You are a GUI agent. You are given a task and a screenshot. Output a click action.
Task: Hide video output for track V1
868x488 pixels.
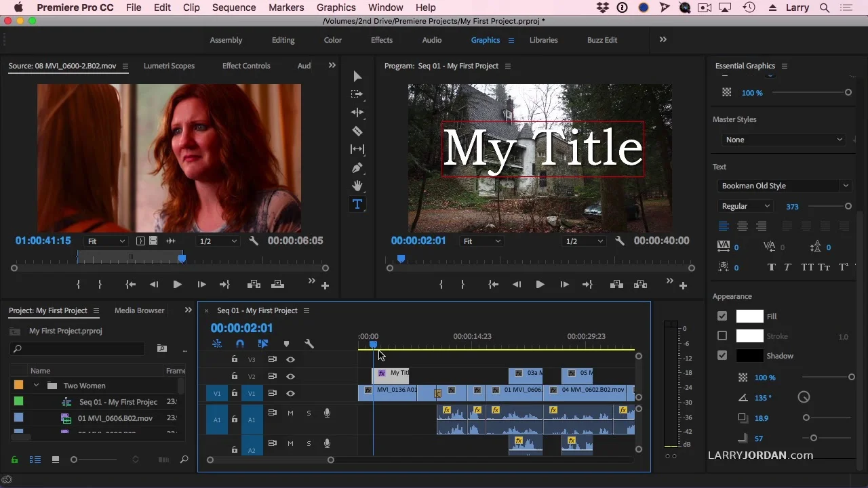coord(290,393)
